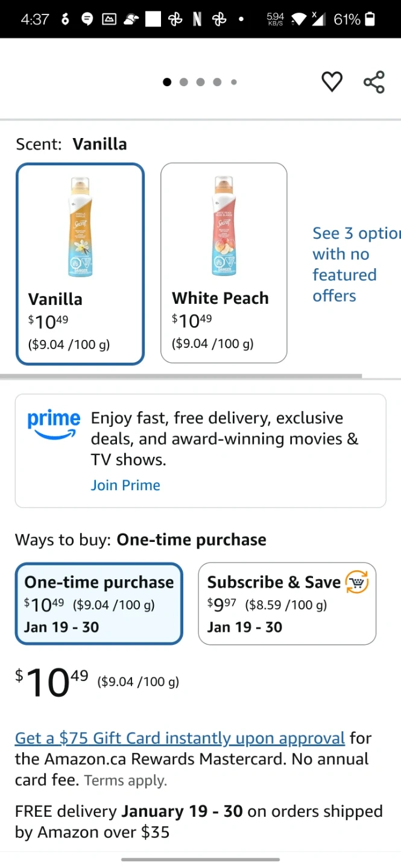Tap the Subscribe & Save cart icon

[x=356, y=582]
